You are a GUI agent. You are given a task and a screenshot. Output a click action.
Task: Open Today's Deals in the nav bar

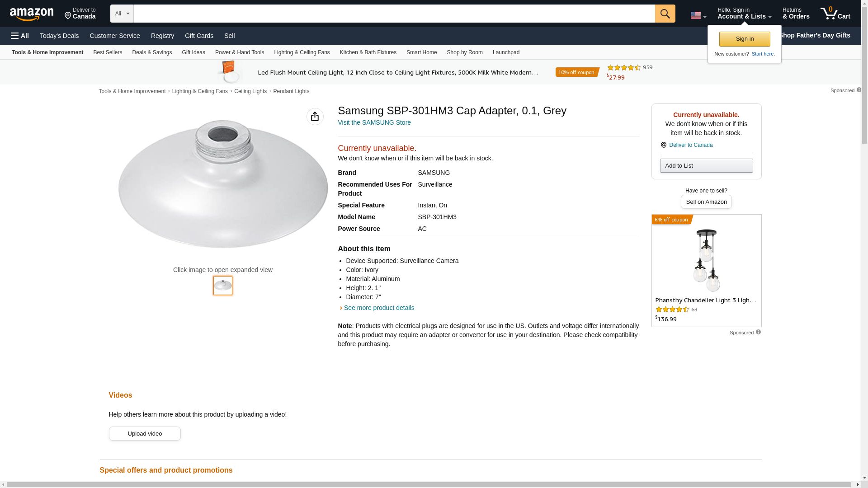[59, 36]
